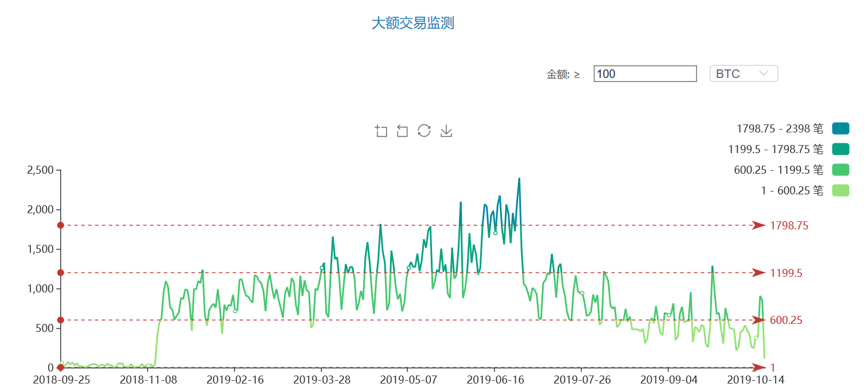
Task: Activate the area zoom tool icon
Action: (381, 131)
